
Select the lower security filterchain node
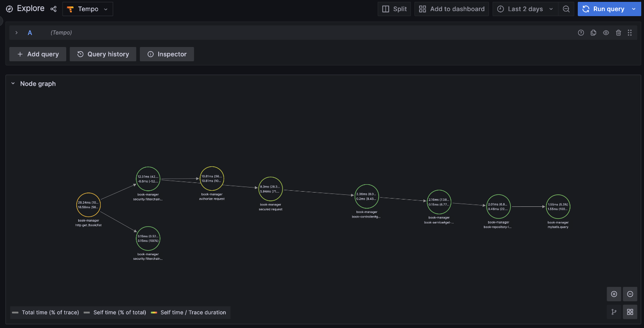(148, 238)
